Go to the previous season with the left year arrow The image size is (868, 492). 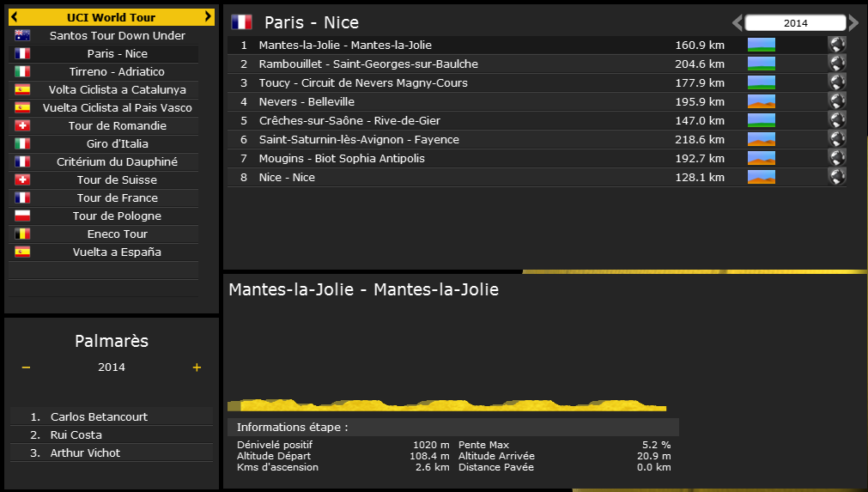[737, 23]
